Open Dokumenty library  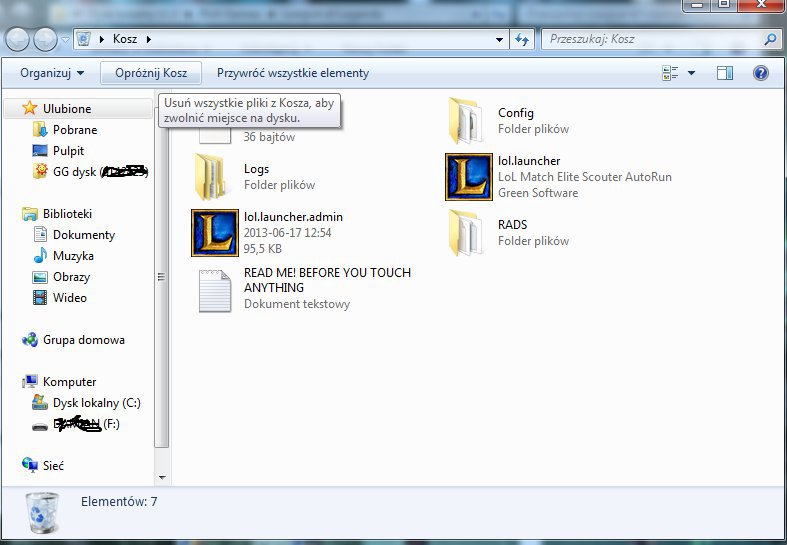tap(84, 235)
